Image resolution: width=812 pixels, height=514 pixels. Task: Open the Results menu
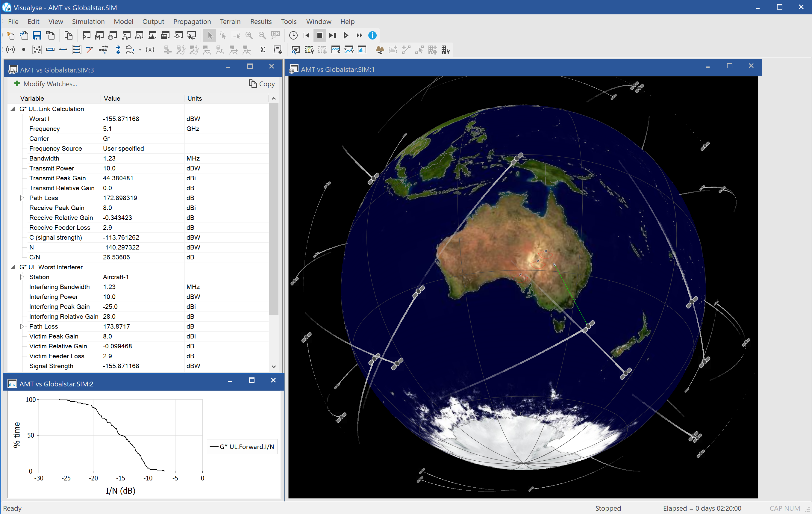coord(260,21)
